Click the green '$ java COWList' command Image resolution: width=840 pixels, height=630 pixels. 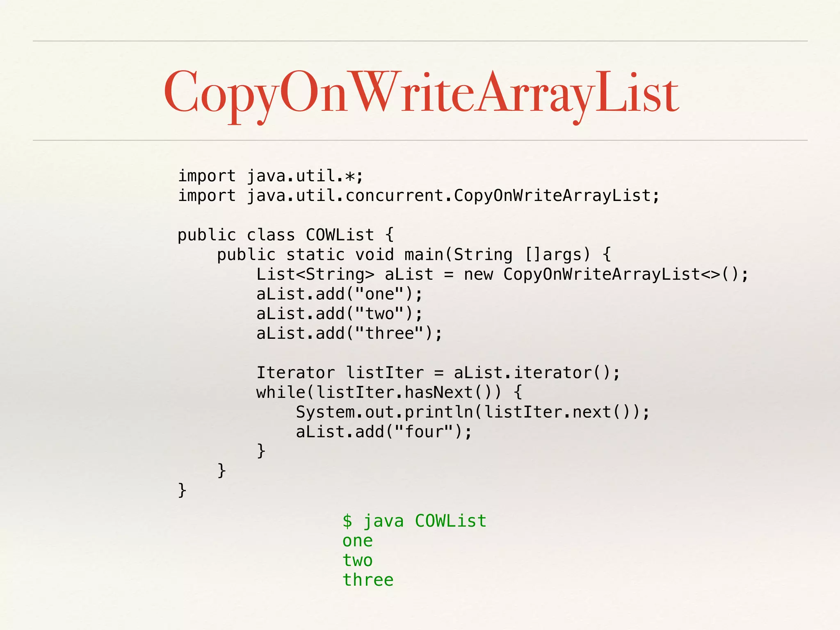point(414,521)
